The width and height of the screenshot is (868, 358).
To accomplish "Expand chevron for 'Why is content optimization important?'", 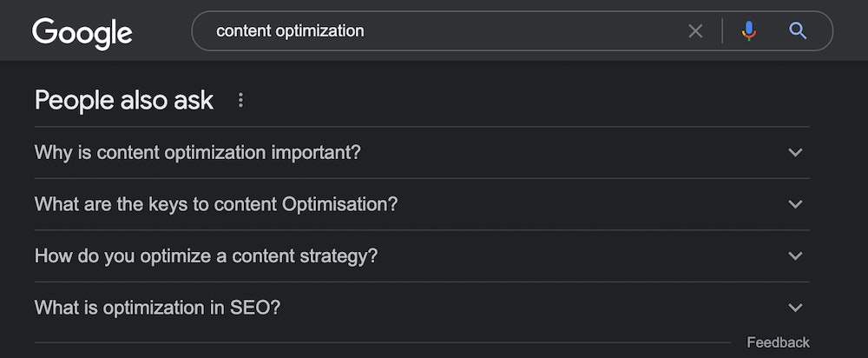I will (x=794, y=153).
